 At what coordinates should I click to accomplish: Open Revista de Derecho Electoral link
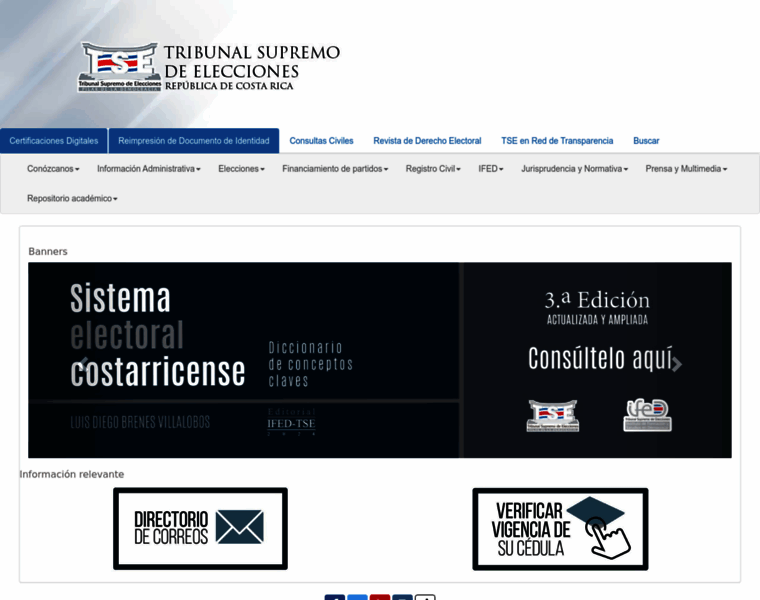(427, 141)
